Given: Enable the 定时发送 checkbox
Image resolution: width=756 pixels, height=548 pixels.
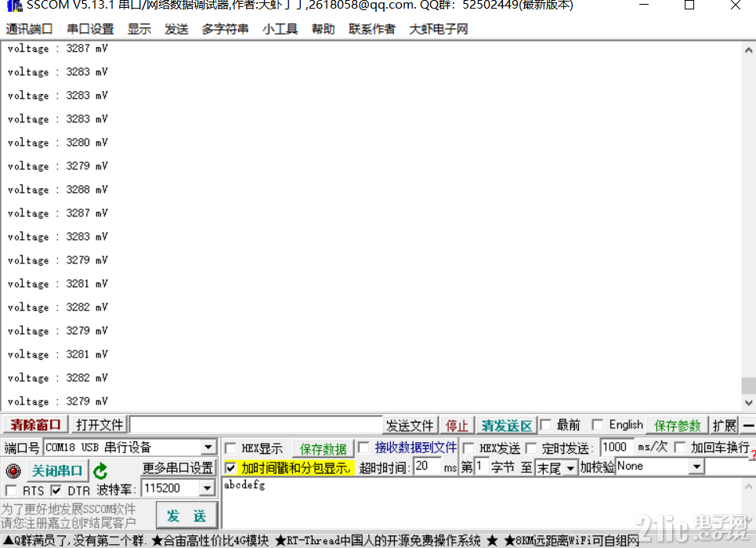Looking at the screenshot, I should coord(531,448).
